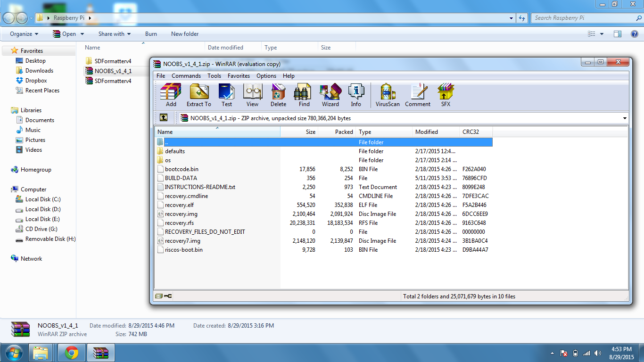The image size is (644, 362).
Task: Click the taskbar clock
Action: click(x=621, y=353)
